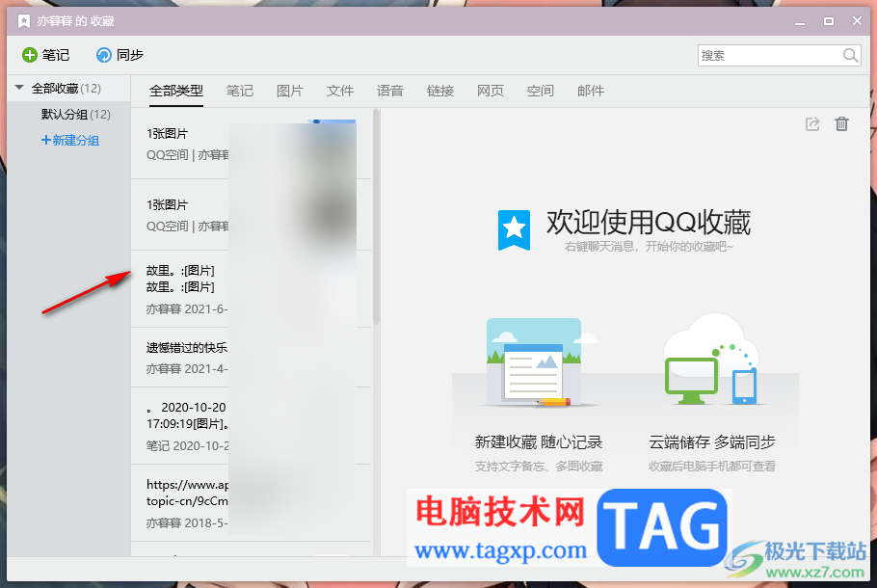877x588 pixels.
Task: Click 新建分组 link
Action: (70, 141)
